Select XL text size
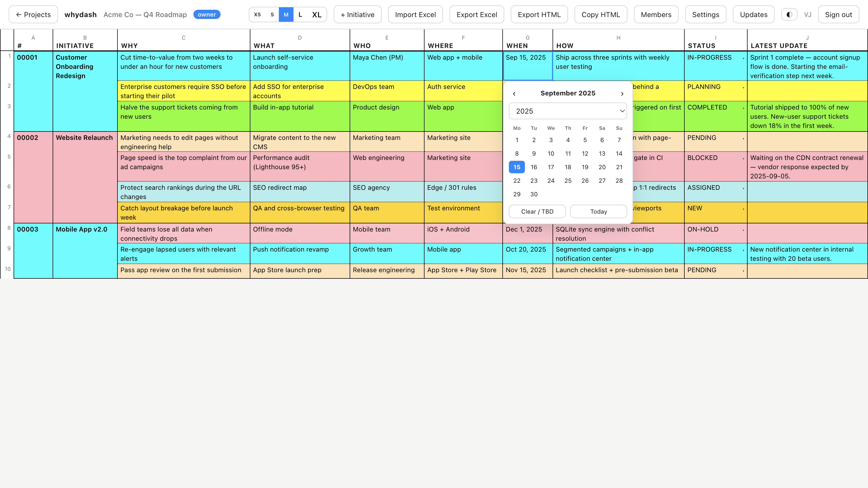 [x=317, y=14]
